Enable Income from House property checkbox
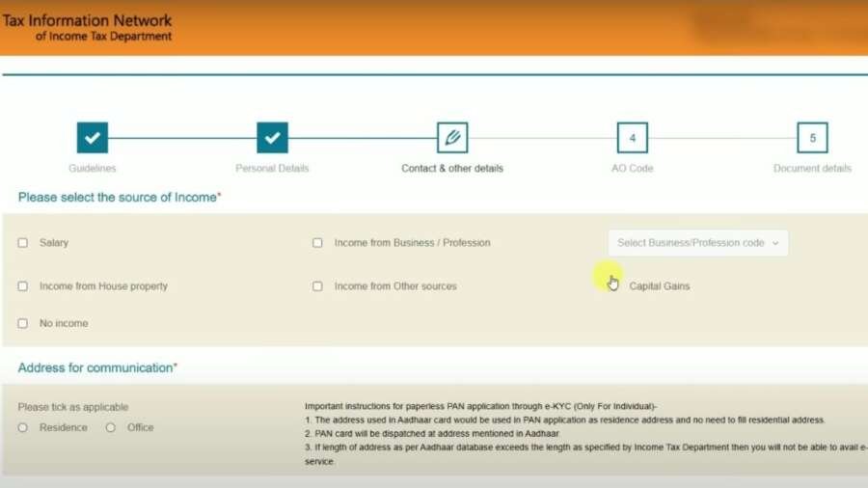Viewport: 868px width, 488px height. (23, 286)
